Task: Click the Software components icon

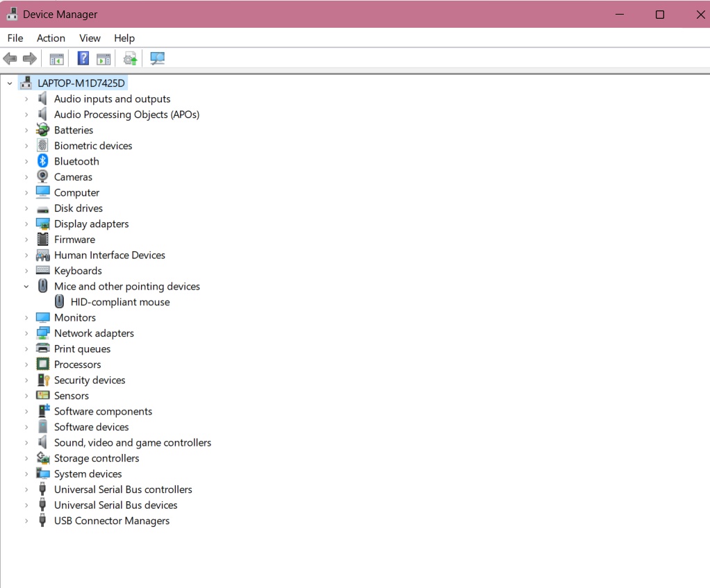Action: click(x=44, y=411)
